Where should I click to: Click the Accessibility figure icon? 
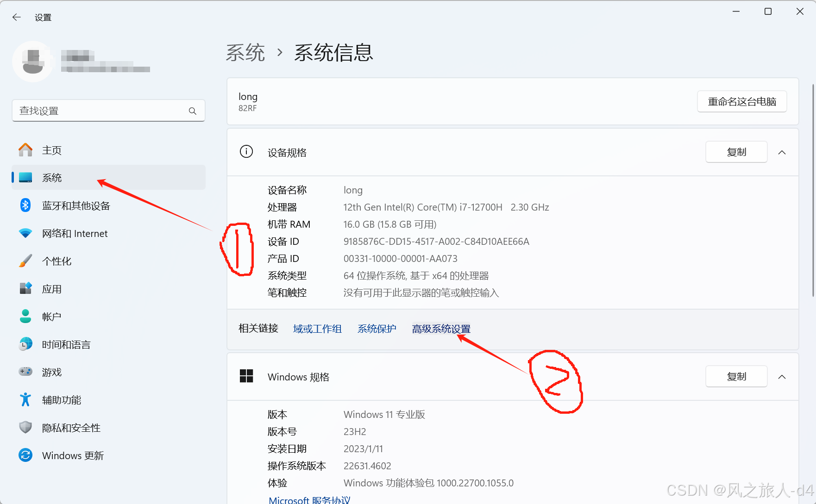tap(25, 400)
